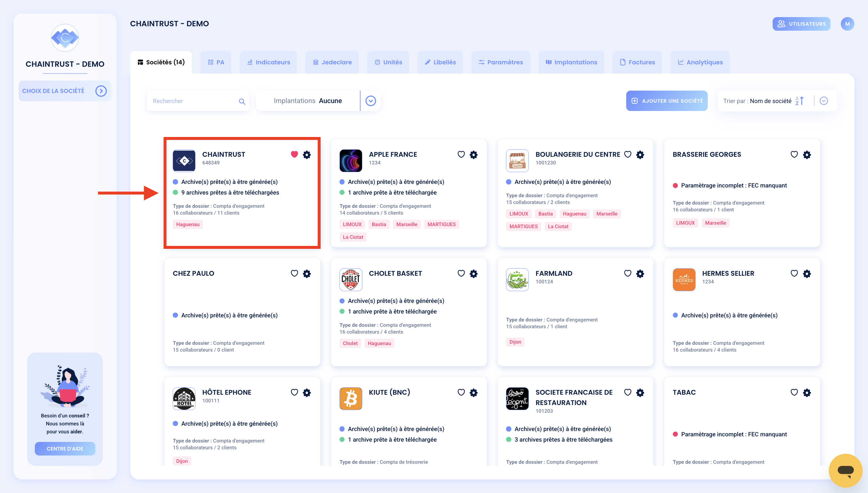Open settings gear for KIUTE (BNC)
The image size is (868, 493).
pyautogui.click(x=474, y=392)
